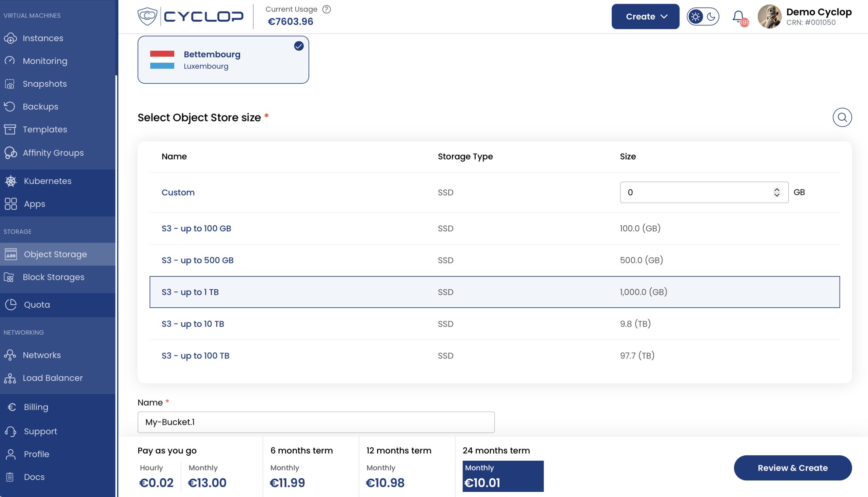Select the S3 - up to 10 TB link
Image resolution: width=868 pixels, height=497 pixels.
point(193,324)
